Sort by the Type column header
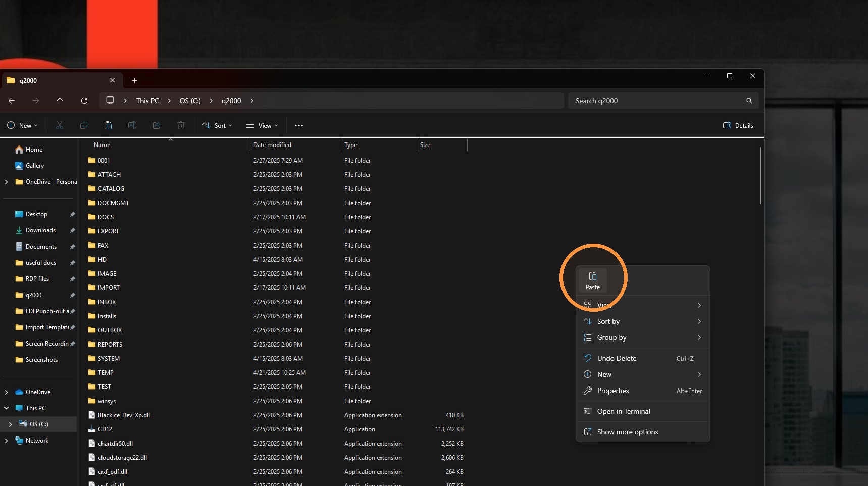The height and width of the screenshot is (486, 868). point(379,145)
